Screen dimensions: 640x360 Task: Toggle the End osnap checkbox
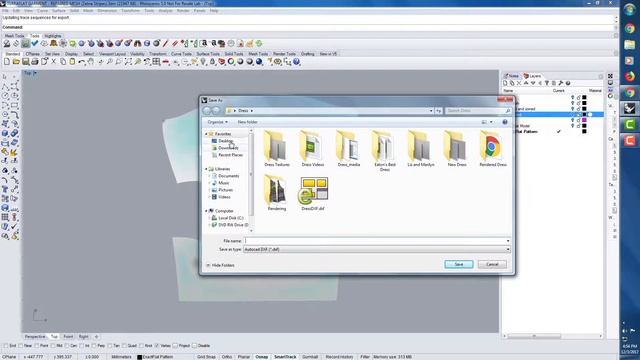(x=5, y=346)
